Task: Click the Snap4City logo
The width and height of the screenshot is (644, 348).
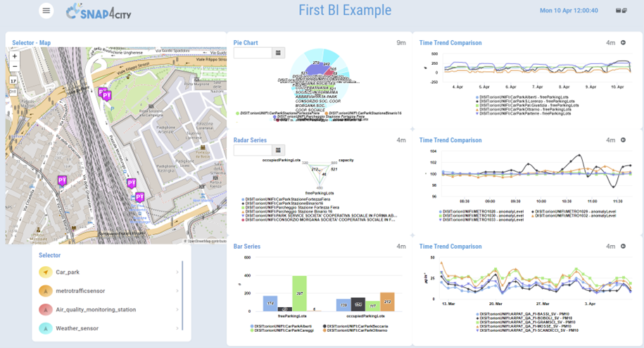Action: (x=99, y=12)
